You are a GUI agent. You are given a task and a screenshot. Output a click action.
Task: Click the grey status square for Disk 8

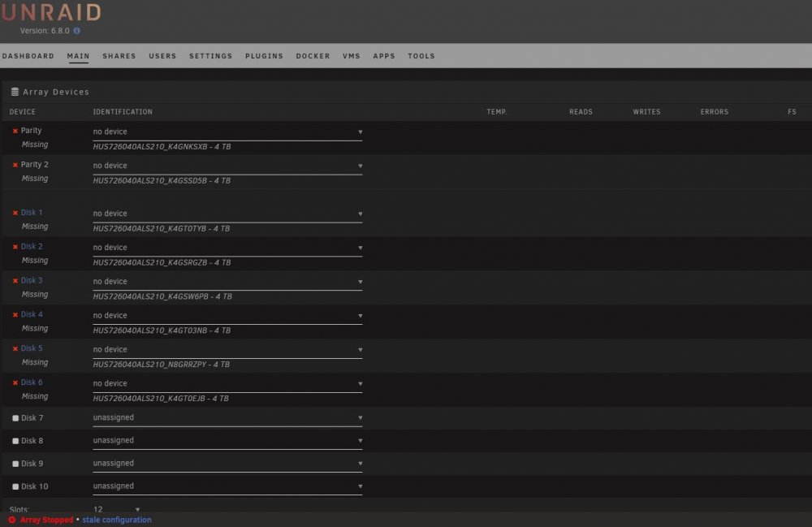[x=15, y=441]
